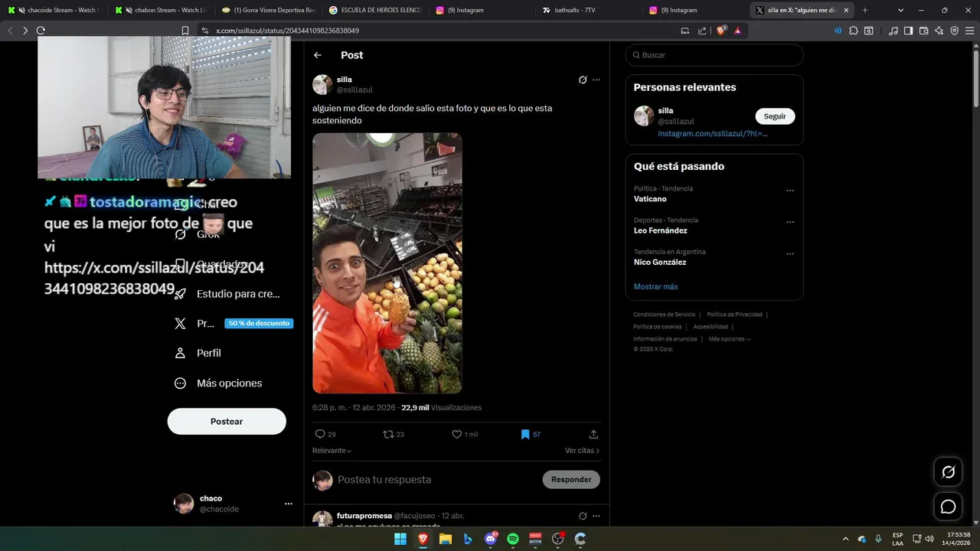Viewport: 980px width, 551px height.
Task: Switch to the ESCUELA DE HEROES tab
Action: [x=374, y=10]
